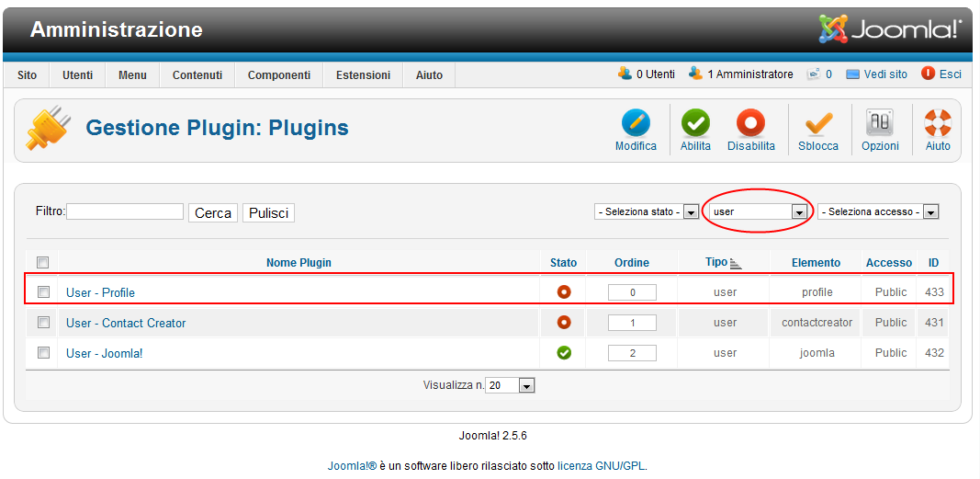Screen dimensions: 980x479
Task: Open the plugin type dropdown showing user
Action: point(758,212)
